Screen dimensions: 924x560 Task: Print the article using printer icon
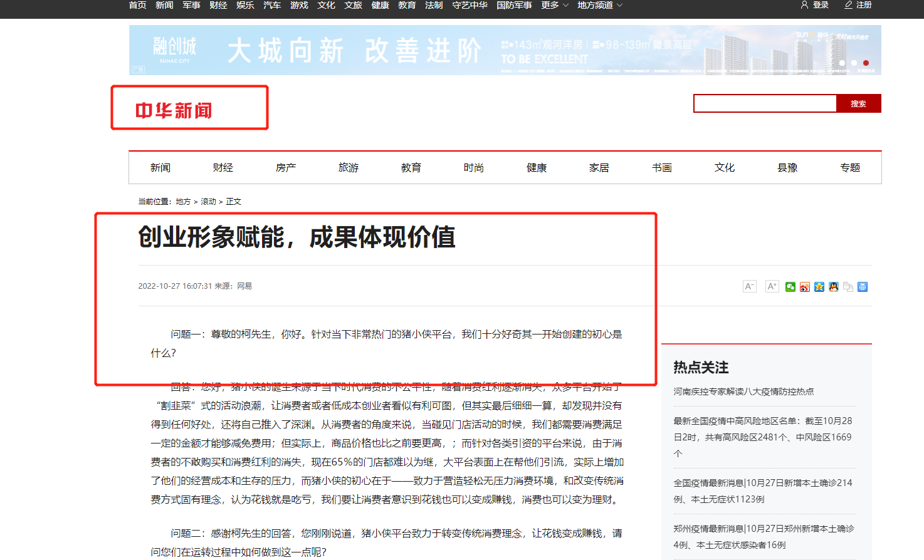click(863, 287)
